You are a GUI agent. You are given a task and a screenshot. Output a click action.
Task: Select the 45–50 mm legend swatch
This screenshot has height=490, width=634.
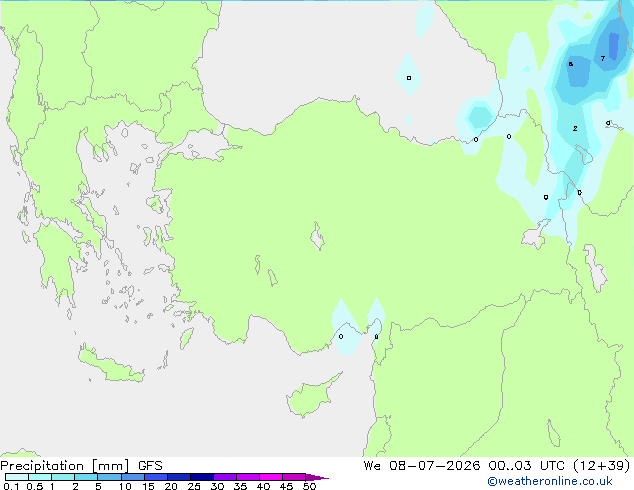(294, 477)
